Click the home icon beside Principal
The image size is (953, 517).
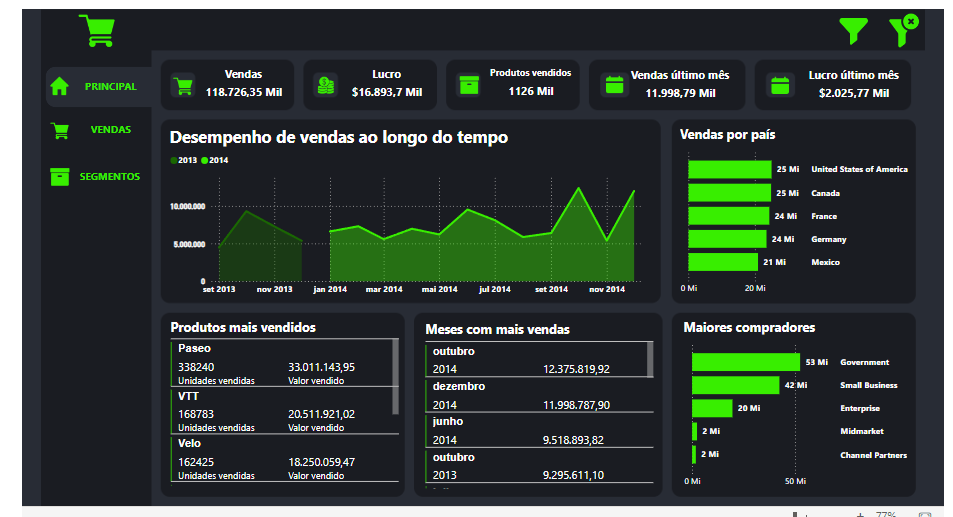pos(60,87)
